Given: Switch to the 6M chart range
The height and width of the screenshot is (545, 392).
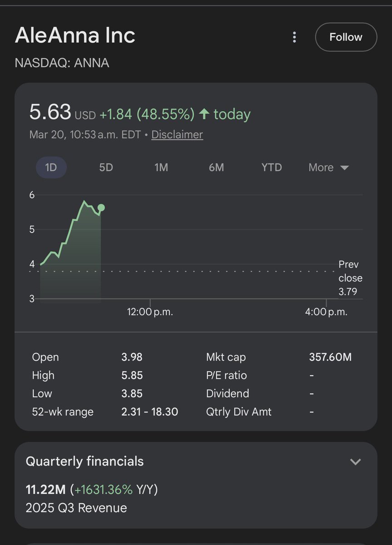Looking at the screenshot, I should click(216, 168).
